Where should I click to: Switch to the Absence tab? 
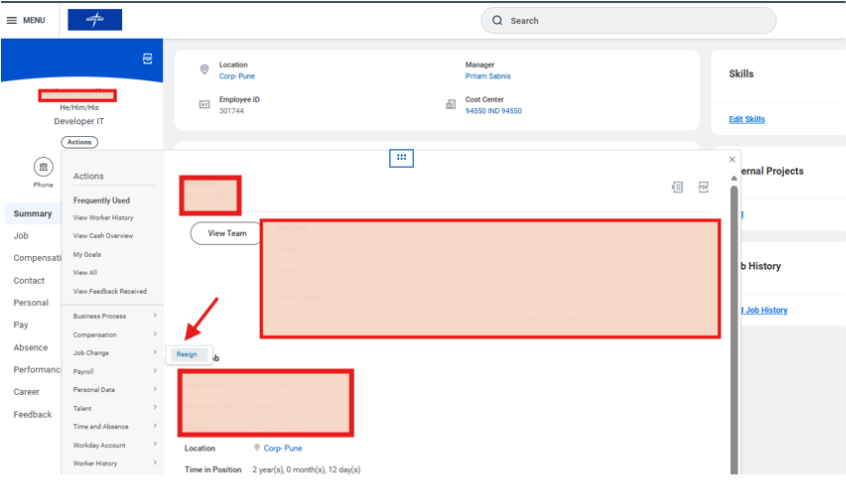click(30, 348)
